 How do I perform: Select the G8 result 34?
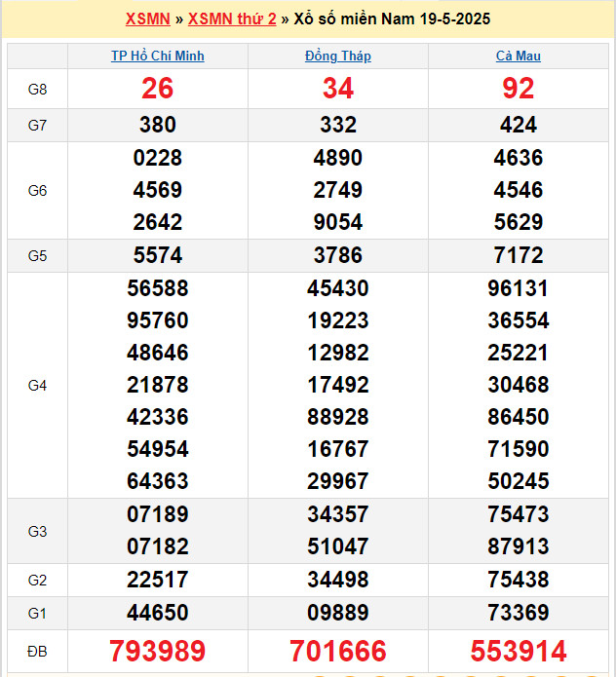(x=338, y=88)
